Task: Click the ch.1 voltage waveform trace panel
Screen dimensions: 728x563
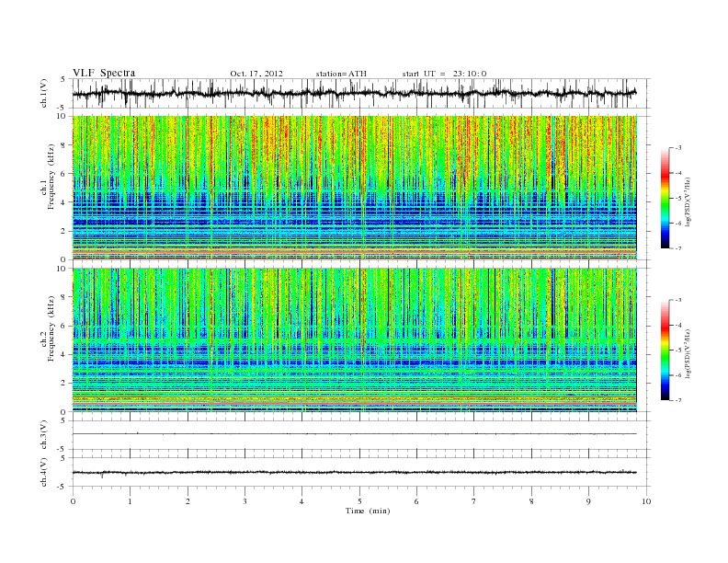Action: [361, 93]
